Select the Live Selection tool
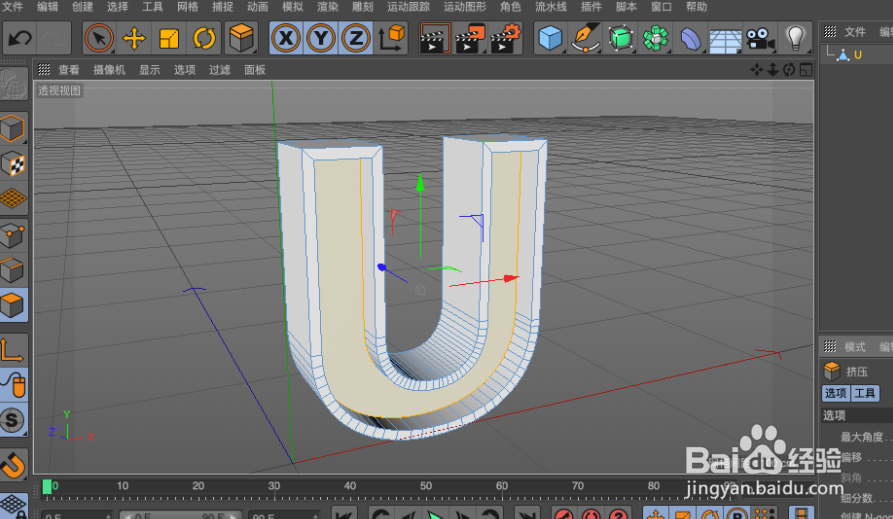Screen dimensions: 893x519 [99, 39]
